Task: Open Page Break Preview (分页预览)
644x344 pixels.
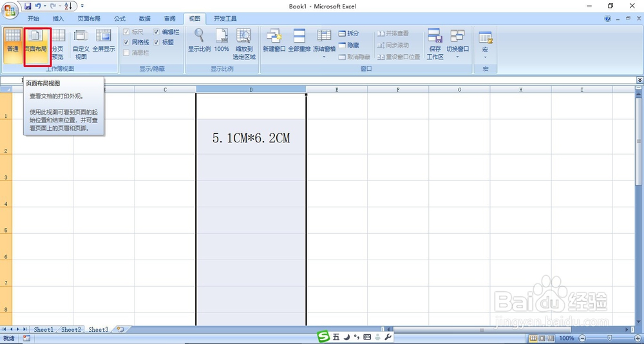Action: tap(58, 45)
